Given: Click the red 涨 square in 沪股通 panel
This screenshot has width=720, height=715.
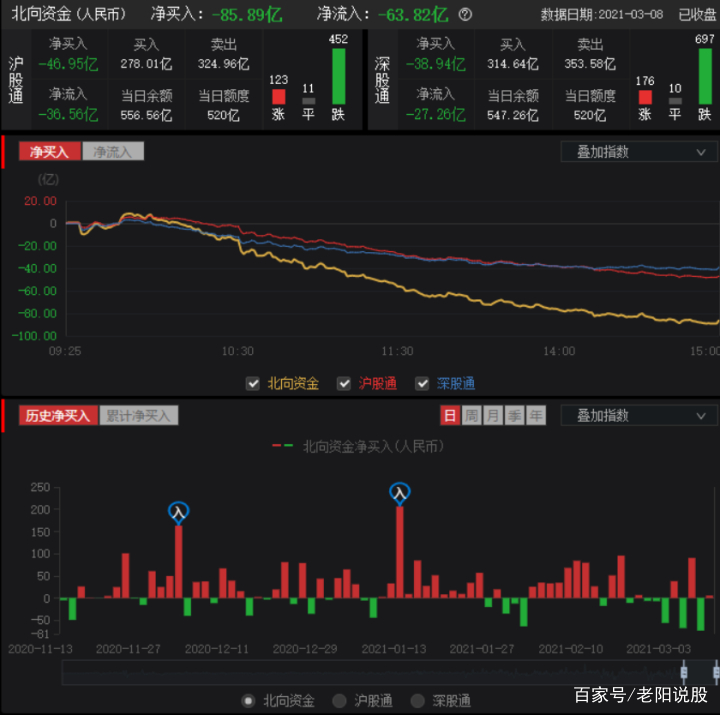Looking at the screenshot, I should coord(278,98).
